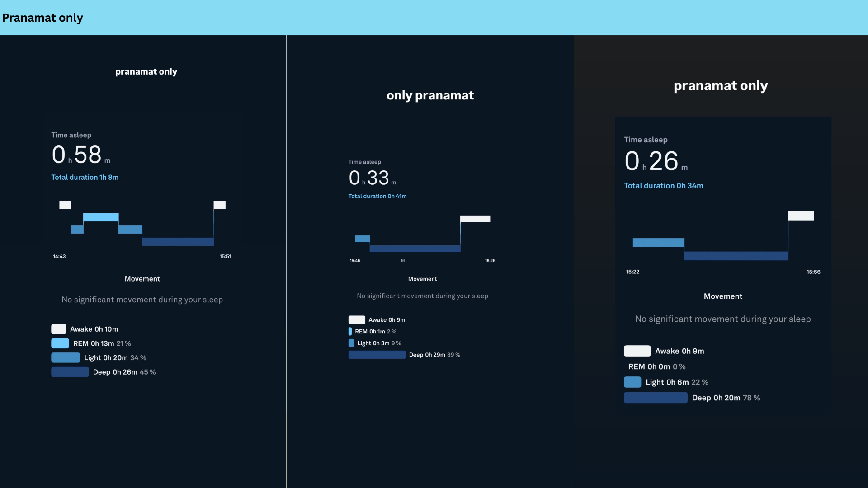Click the Deep 0h 26m legend bar
This screenshot has height=488, width=868.
coord(70,372)
